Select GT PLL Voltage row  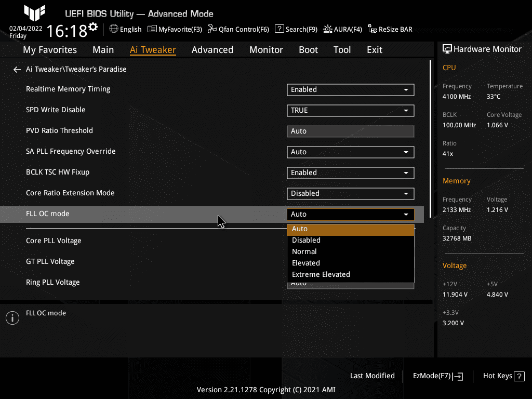(50, 262)
